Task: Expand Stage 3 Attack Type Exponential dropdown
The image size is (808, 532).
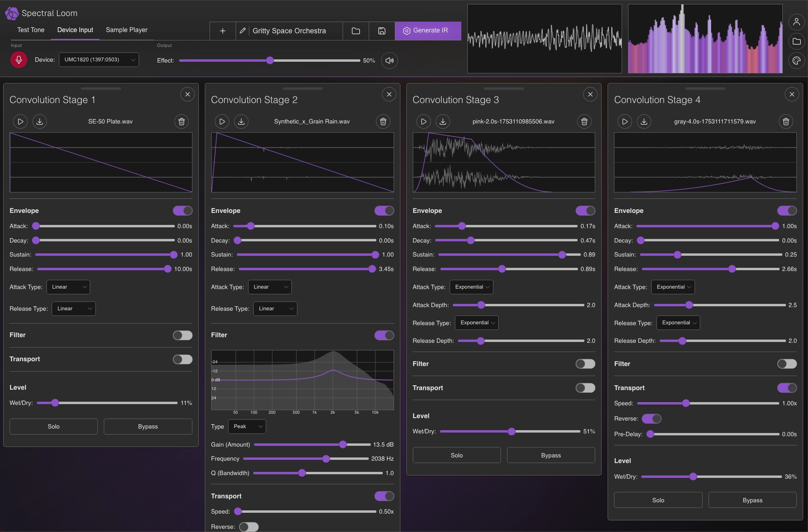Action: click(x=471, y=287)
